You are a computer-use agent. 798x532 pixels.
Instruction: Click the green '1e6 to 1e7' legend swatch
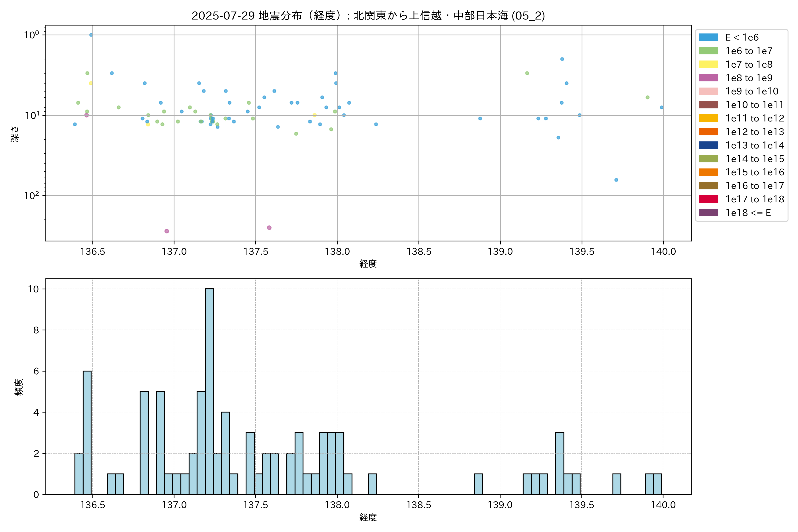[708, 51]
